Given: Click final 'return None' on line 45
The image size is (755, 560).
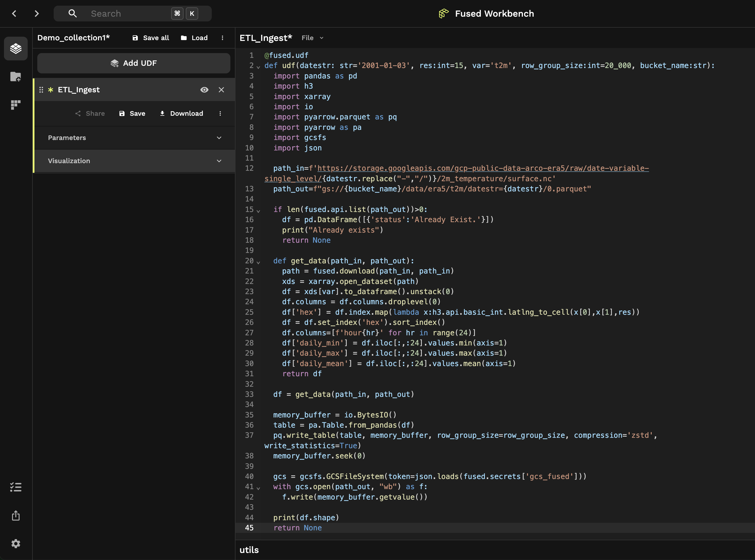Looking at the screenshot, I should click(298, 528).
